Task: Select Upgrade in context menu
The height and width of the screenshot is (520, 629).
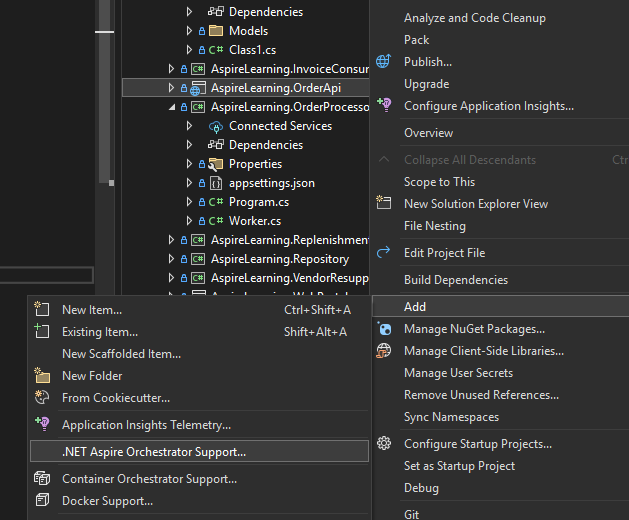Action: pos(426,84)
